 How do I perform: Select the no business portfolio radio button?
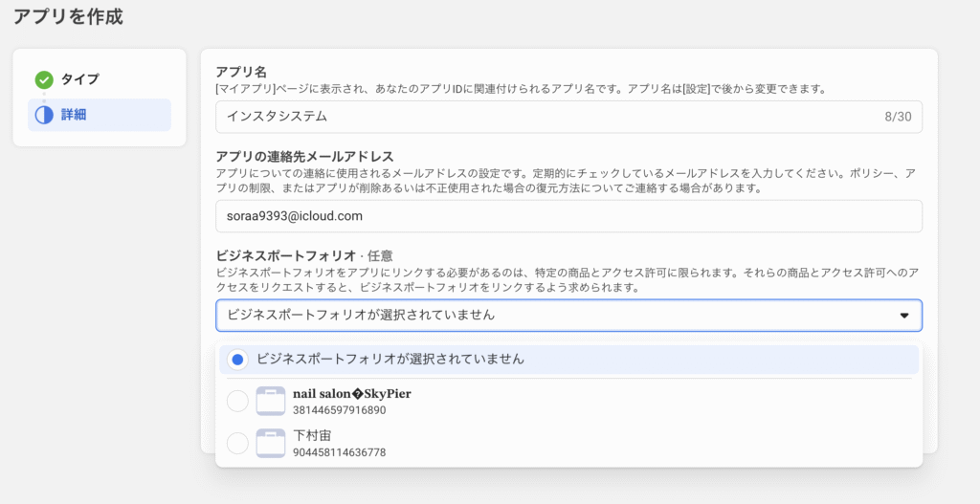pyautogui.click(x=237, y=360)
